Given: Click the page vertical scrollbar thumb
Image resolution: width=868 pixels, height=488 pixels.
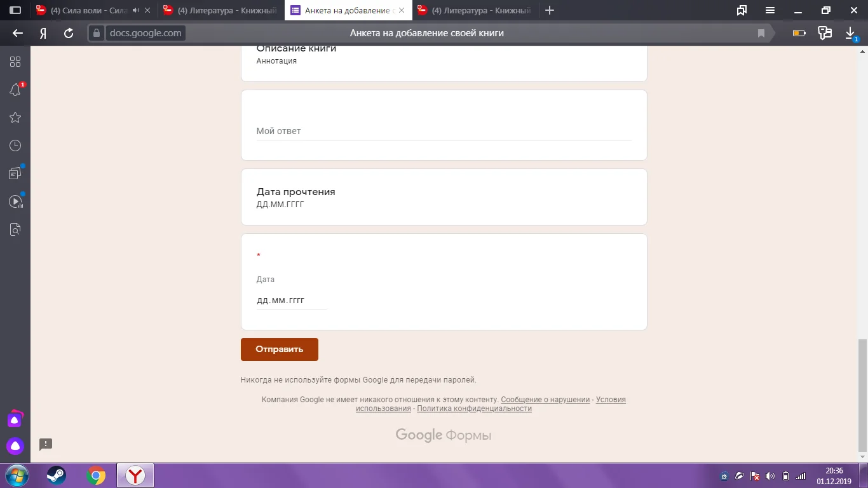Looking at the screenshot, I should pyautogui.click(x=862, y=395).
